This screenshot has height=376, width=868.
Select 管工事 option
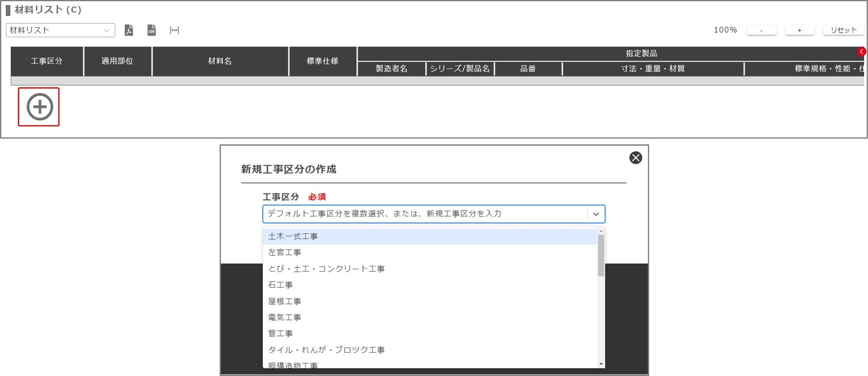430,333
